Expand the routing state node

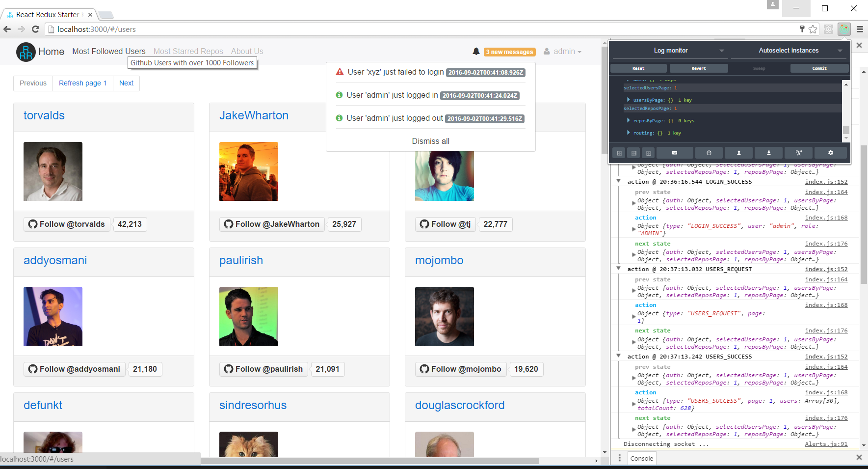[x=629, y=133]
